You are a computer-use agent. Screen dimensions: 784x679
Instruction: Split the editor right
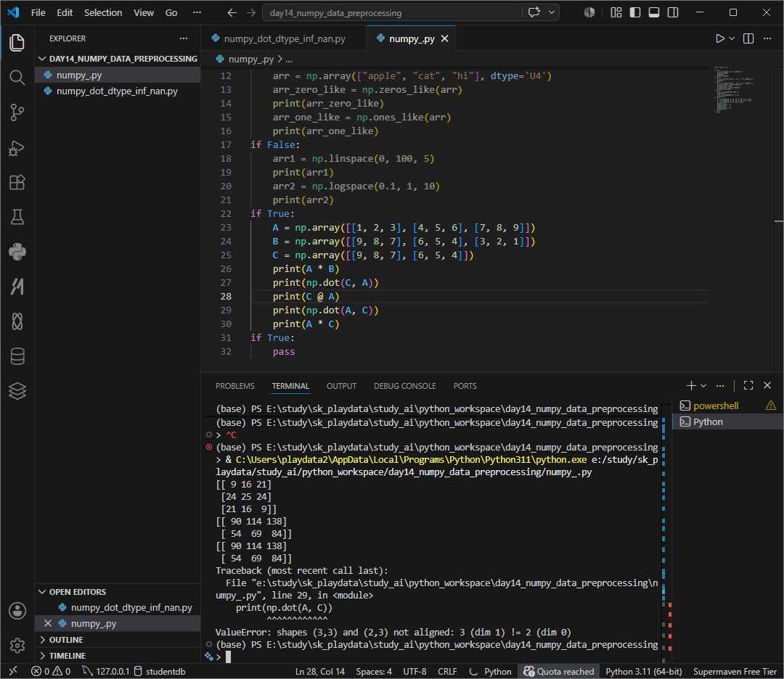(748, 38)
